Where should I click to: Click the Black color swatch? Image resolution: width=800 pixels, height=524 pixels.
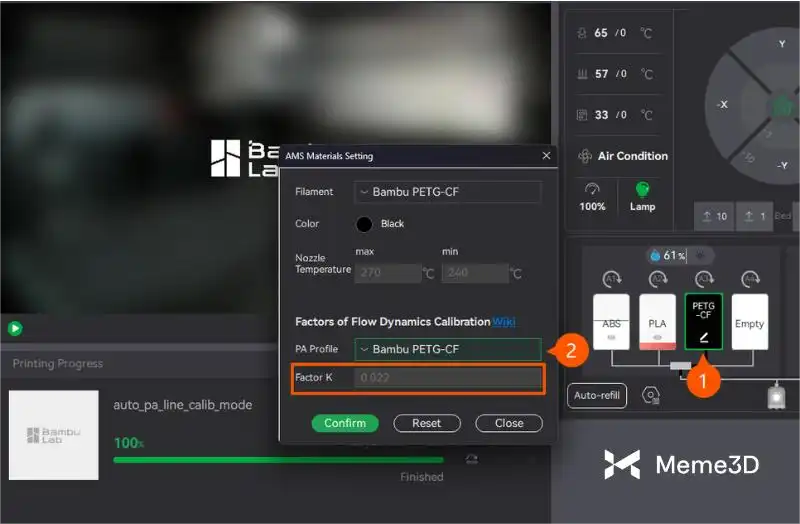(364, 224)
